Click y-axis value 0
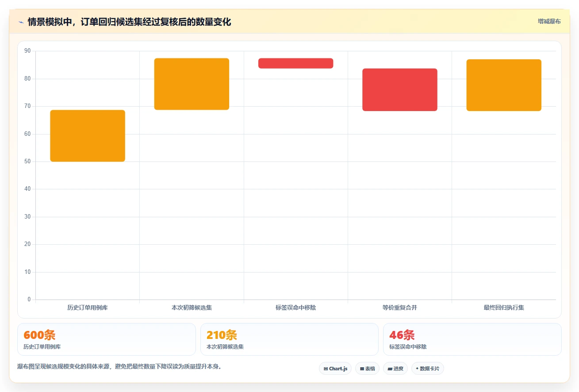Screen dimensions: 579x392 29,300
